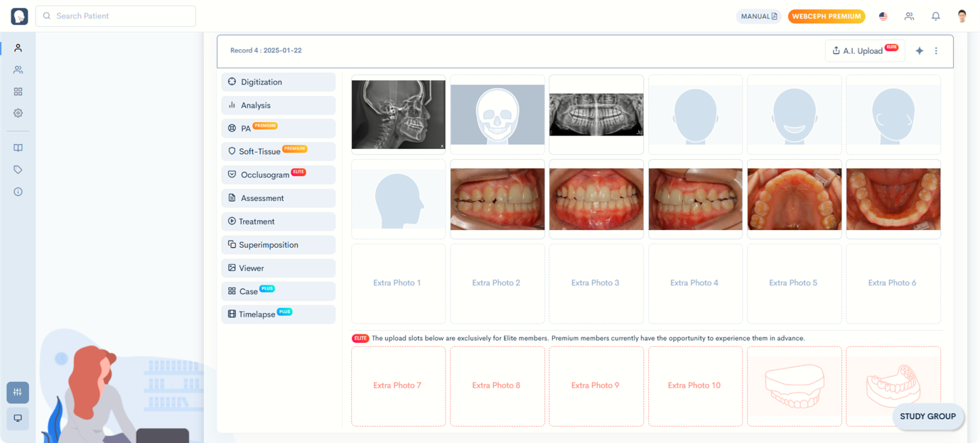Image resolution: width=980 pixels, height=443 pixels.
Task: Click the A.I. Upload button
Action: pyautogui.click(x=864, y=51)
